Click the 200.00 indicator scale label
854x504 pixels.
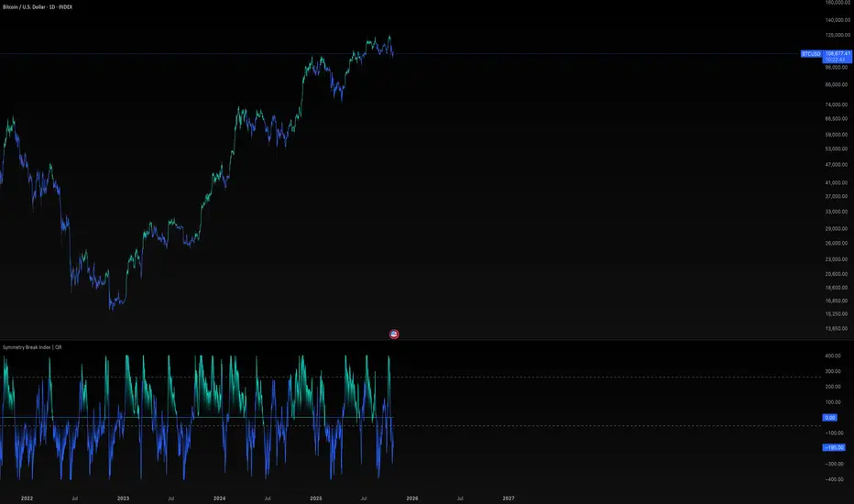tap(833, 387)
